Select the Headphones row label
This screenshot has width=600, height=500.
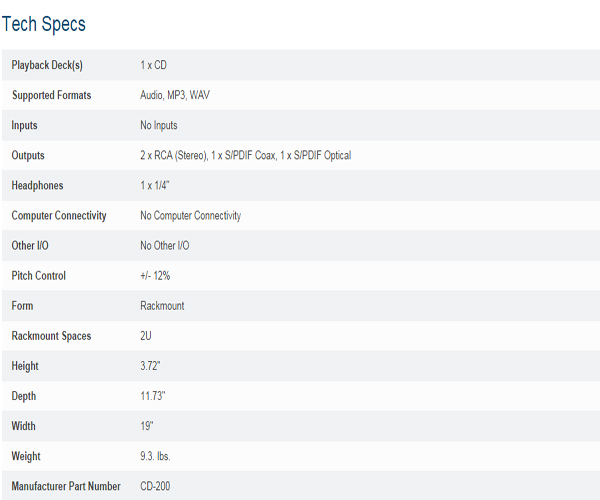pyautogui.click(x=38, y=186)
